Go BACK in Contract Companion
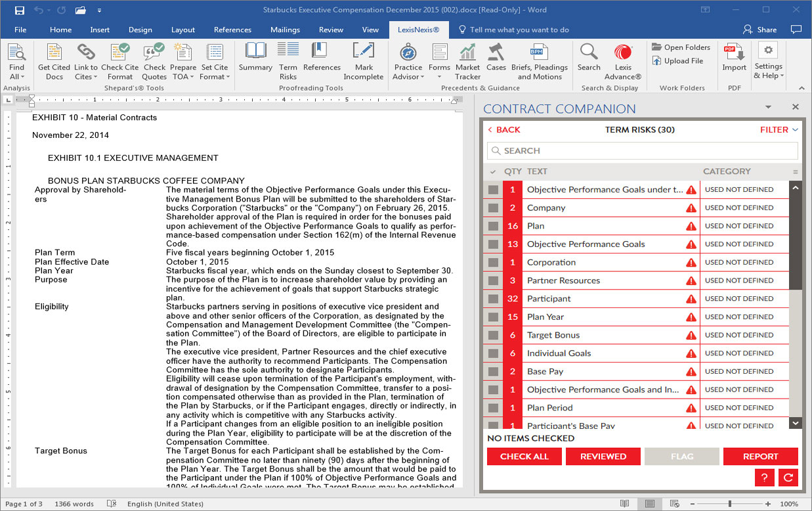 point(504,130)
